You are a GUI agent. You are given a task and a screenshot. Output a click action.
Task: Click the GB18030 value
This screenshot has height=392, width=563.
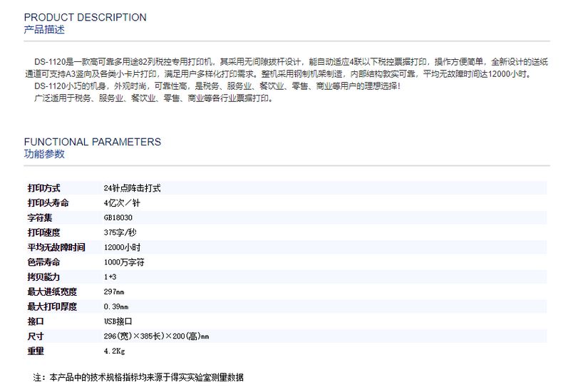[118, 217]
